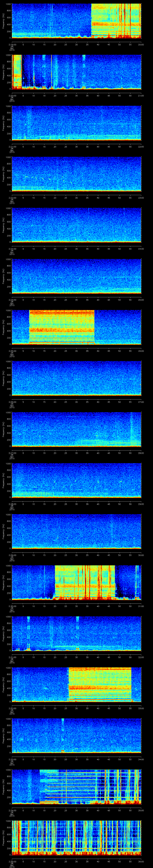
Task: Select the spectrogram panel starting at 2:27:00
Action: click(x=77, y=429)
